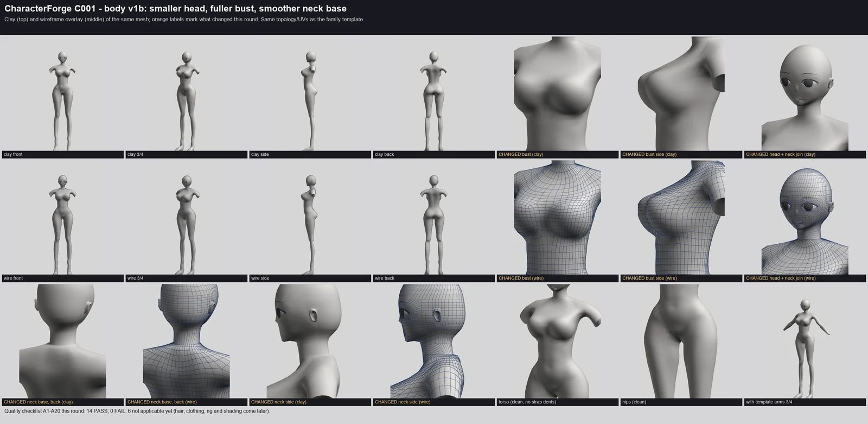View the wire back full-body render image

point(434,217)
